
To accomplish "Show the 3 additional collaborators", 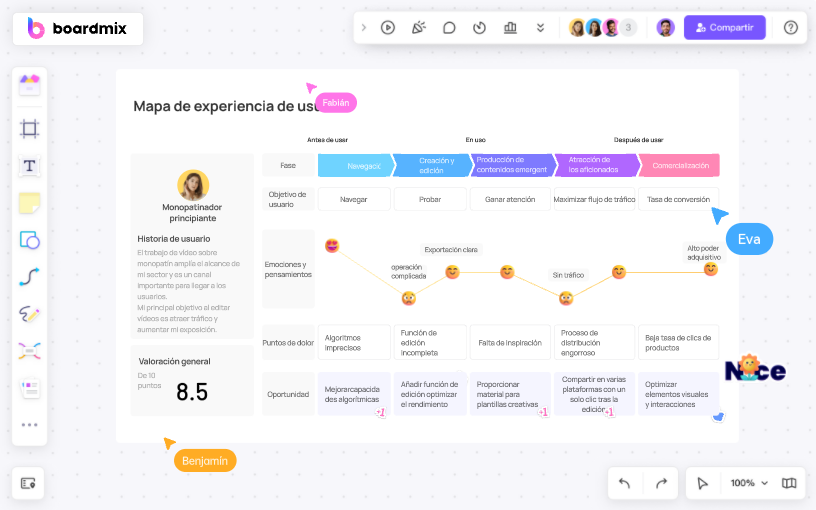I will tap(628, 28).
